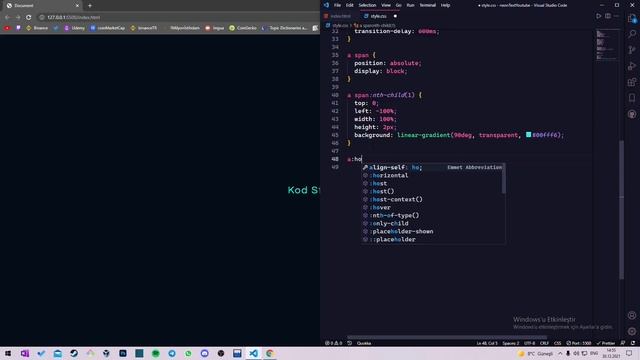Open the Explorer view in VS Code activity bar
Screen dimensions: 640x360
click(x=632, y=18)
